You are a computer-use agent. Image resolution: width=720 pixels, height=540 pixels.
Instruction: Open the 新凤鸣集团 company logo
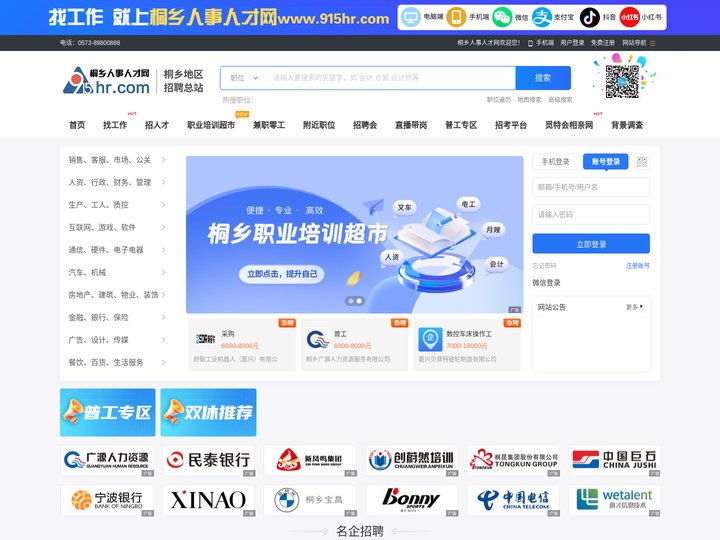pyautogui.click(x=310, y=460)
